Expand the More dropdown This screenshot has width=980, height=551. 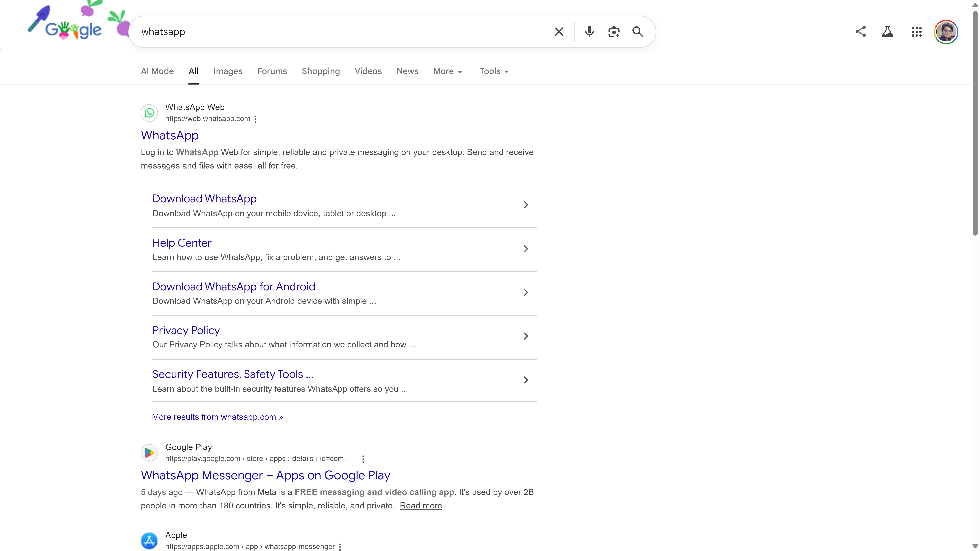[447, 71]
